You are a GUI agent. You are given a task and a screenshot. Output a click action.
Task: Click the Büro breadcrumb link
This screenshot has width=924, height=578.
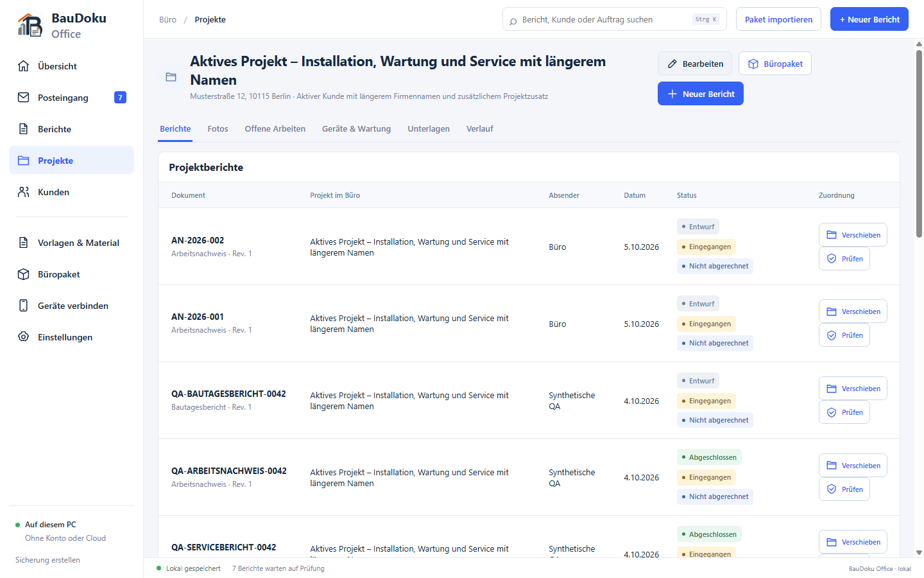(167, 20)
